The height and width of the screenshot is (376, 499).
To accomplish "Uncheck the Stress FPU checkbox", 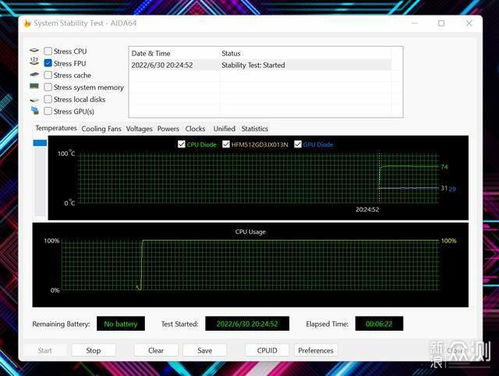I will click(x=48, y=63).
